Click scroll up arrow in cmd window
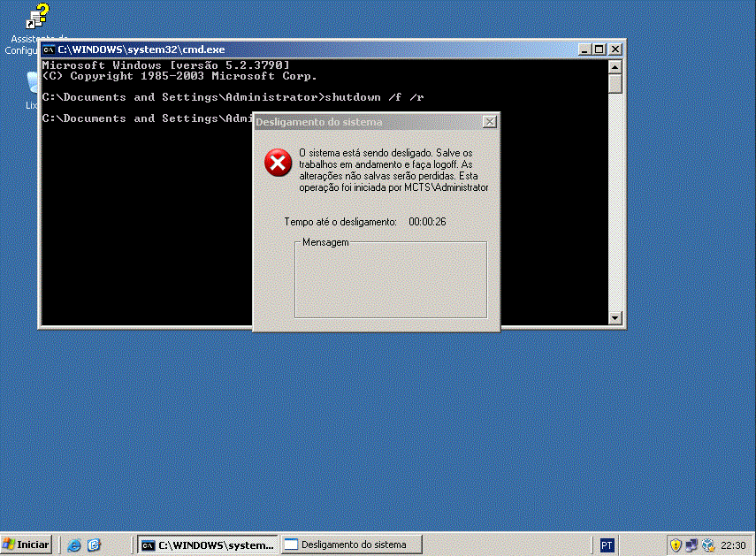 pos(615,66)
